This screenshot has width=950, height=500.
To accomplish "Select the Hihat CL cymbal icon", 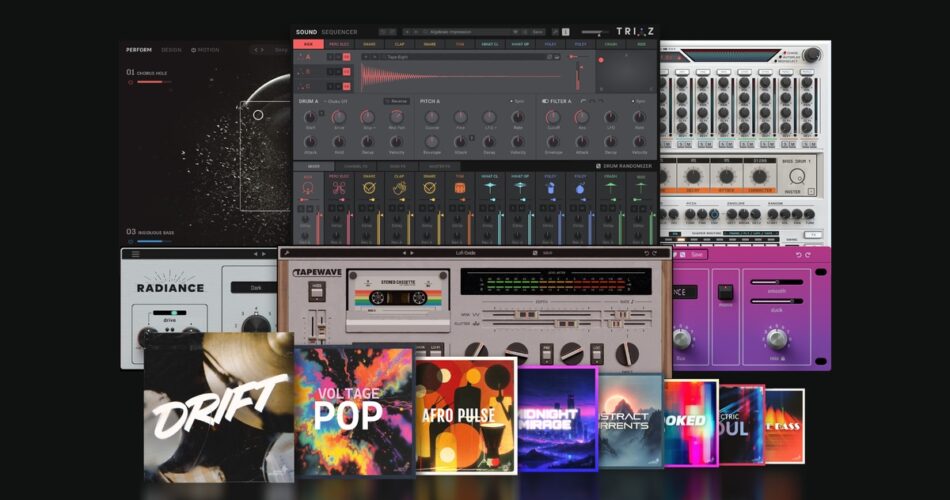I will tap(490, 187).
